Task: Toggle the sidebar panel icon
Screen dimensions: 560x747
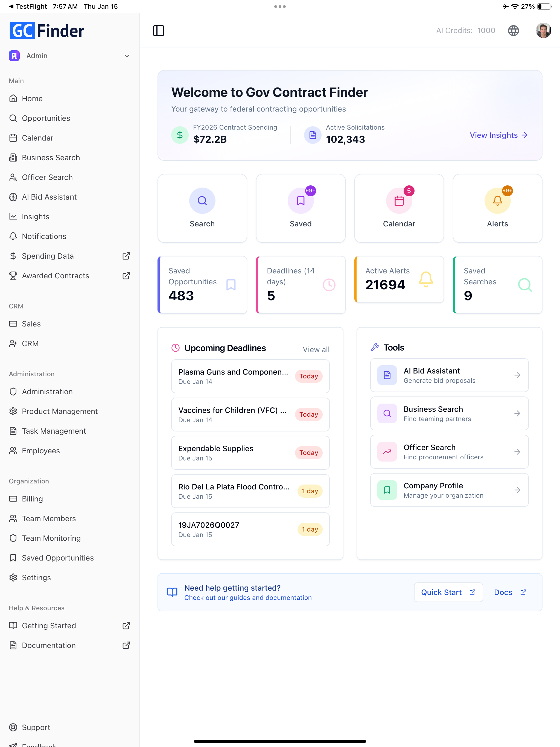Action: [158, 31]
